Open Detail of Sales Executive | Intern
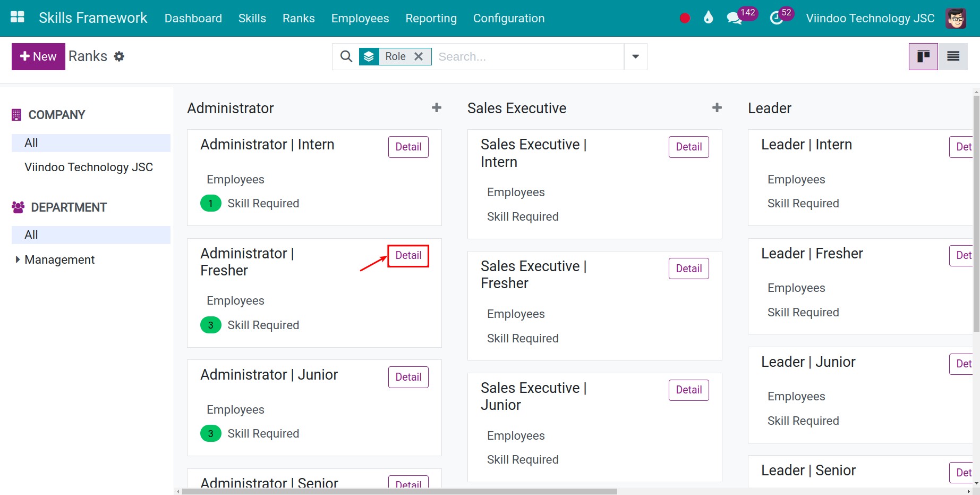 point(689,147)
